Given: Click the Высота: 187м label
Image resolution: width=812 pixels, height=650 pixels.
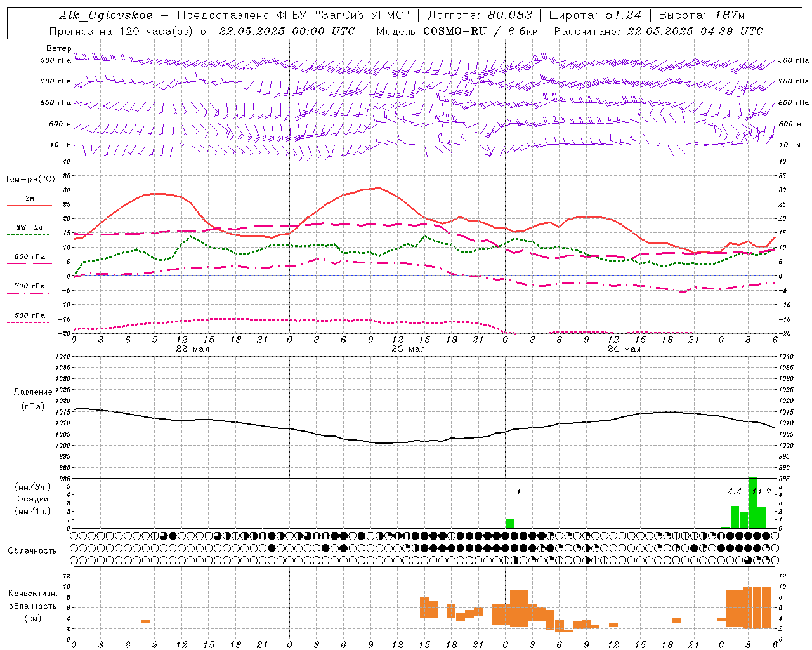Looking at the screenshot, I should [702, 15].
